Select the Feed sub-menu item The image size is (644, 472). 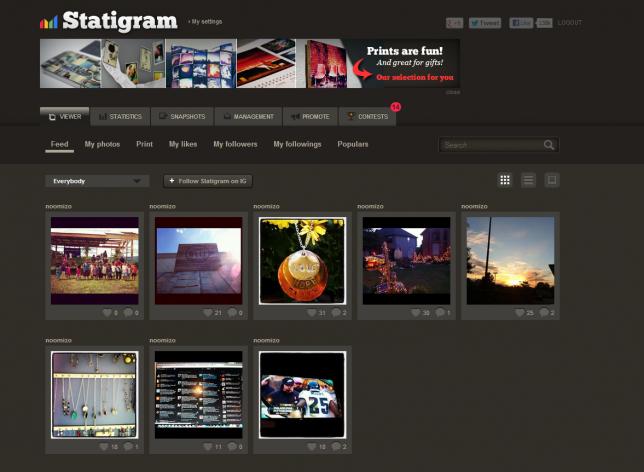(x=60, y=144)
